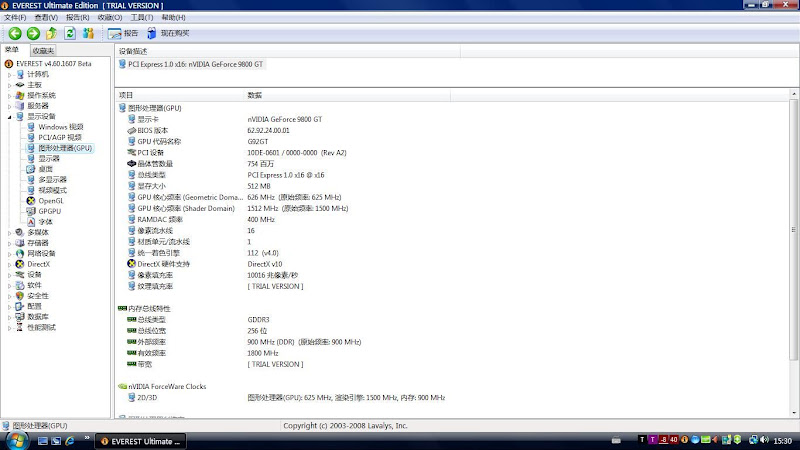Viewport: 800px width, 450px height.
Task: Click the OpenGL icon in tree
Action: tap(31, 201)
